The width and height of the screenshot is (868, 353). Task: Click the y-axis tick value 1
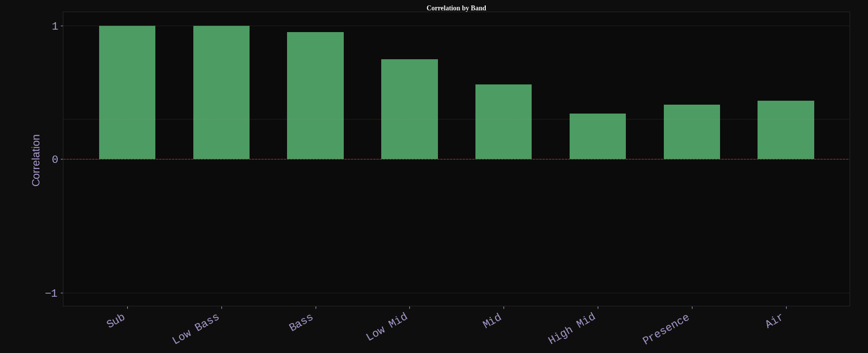(x=55, y=26)
